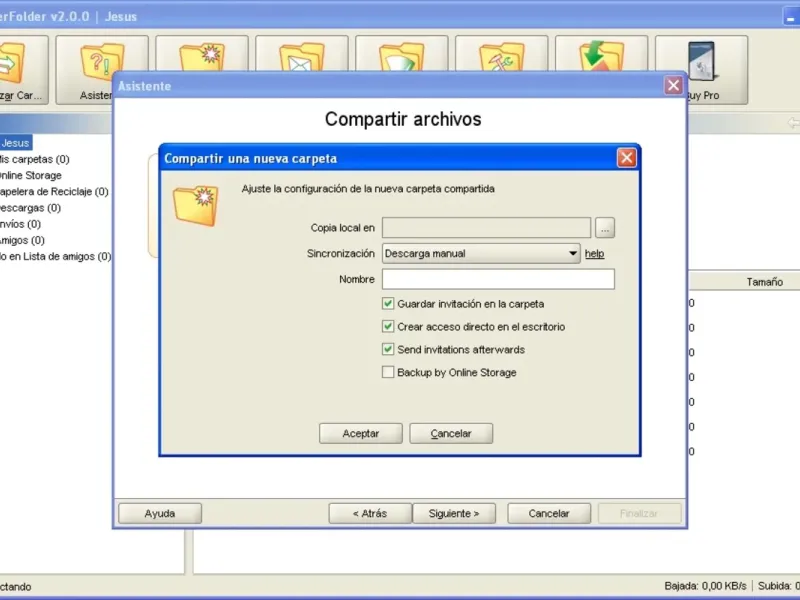Screen dimensions: 800x600
Task: Select Online Storage in the tree
Action: [30, 176]
